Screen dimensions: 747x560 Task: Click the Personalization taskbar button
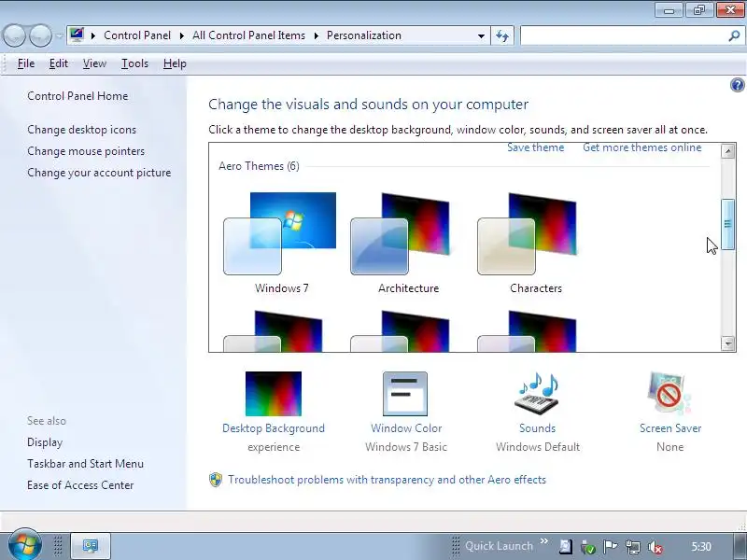tap(91, 546)
